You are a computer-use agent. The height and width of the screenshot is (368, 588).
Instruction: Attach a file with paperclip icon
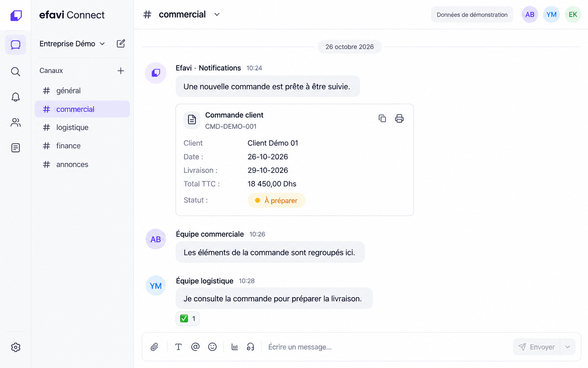click(155, 347)
